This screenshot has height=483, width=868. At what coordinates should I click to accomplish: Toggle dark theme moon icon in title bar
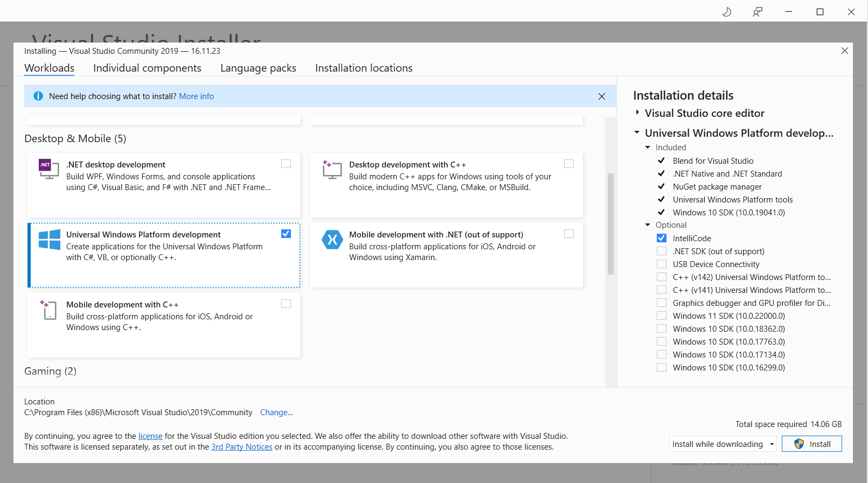727,11
